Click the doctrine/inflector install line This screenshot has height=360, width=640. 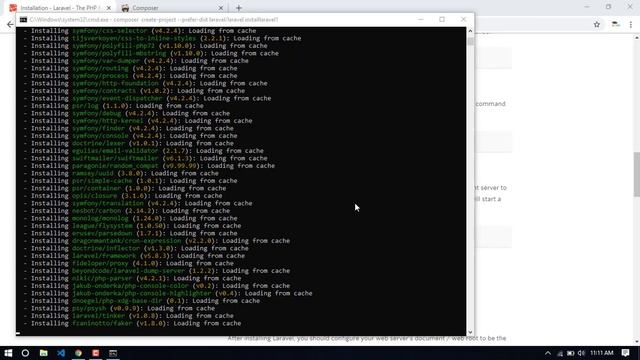(x=136, y=248)
